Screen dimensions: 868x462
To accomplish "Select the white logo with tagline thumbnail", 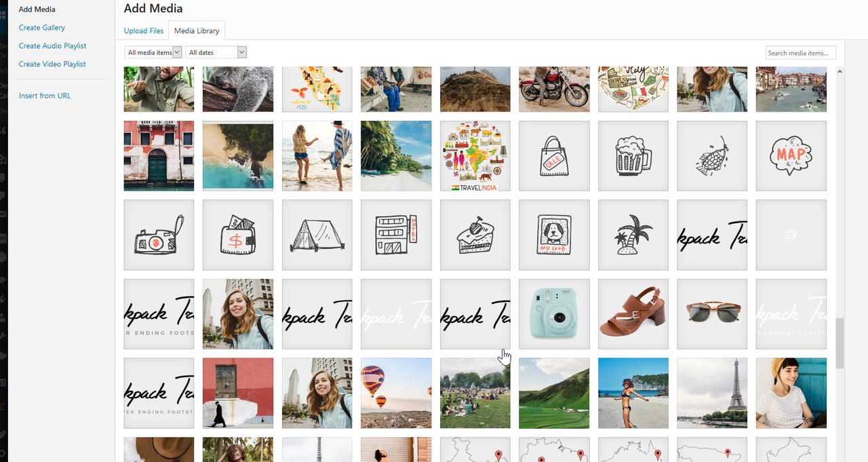I will (x=791, y=314).
